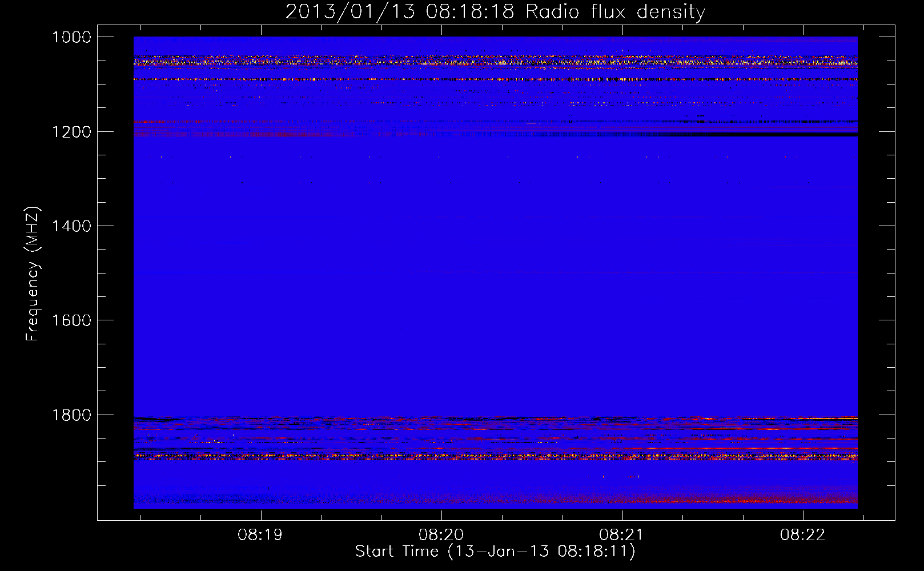Click the 1000 frequency tick label
Screen dimensions: 924x571
click(x=72, y=37)
